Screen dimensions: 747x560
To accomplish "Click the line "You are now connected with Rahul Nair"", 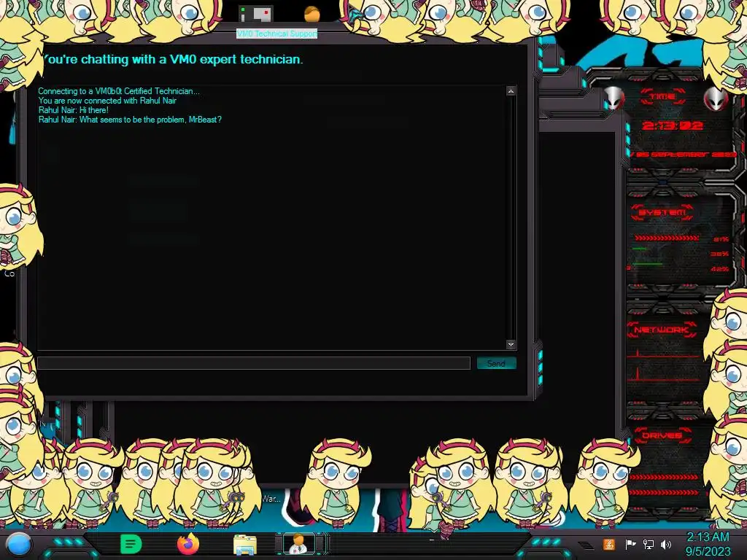I will click(x=107, y=101).
